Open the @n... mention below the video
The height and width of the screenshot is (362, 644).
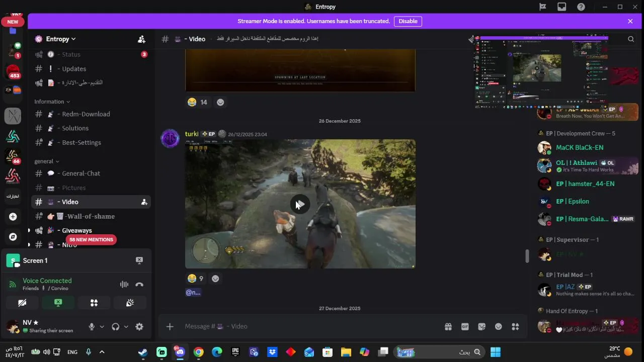(x=193, y=292)
